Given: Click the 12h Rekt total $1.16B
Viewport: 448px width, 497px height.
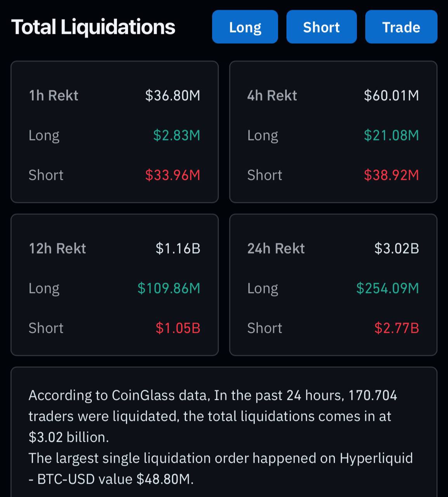Looking at the screenshot, I should click(x=178, y=248).
